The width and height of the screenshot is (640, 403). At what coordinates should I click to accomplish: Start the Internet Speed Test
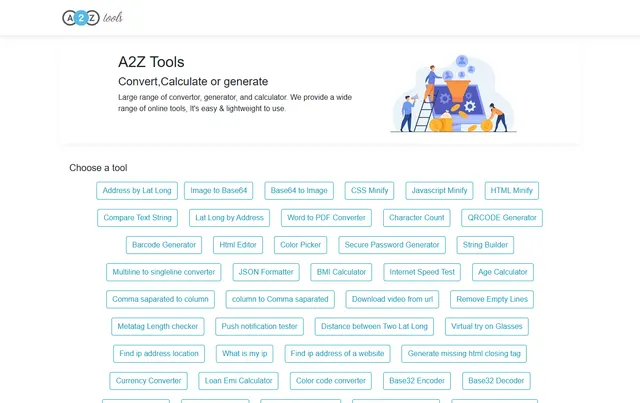point(422,272)
